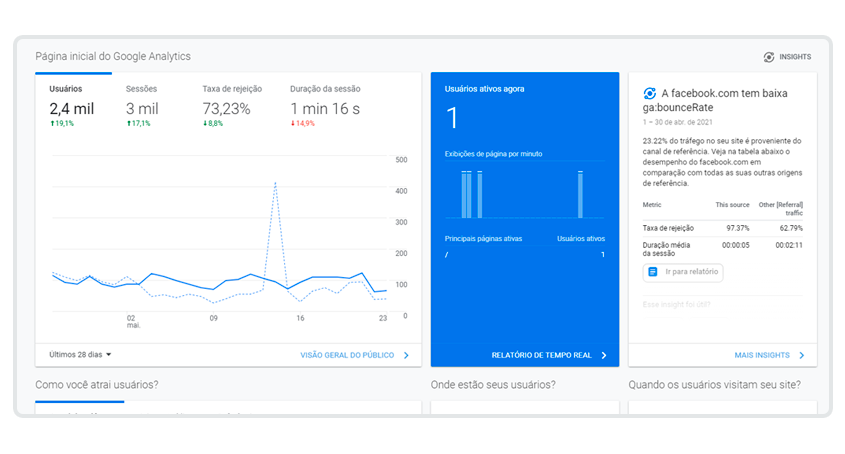Click chevron next to Relatório de Tempo Real

(x=604, y=355)
